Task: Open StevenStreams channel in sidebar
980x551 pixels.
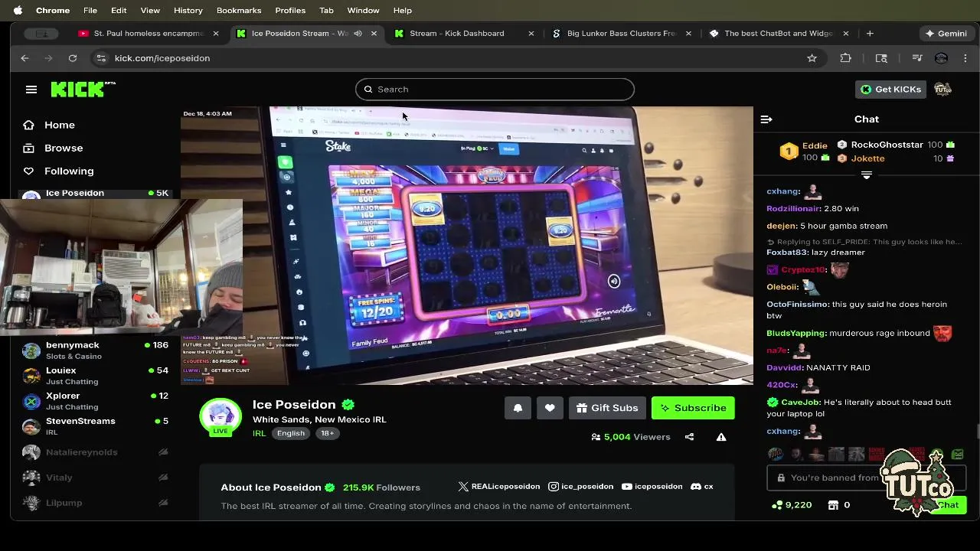Action: coord(96,426)
